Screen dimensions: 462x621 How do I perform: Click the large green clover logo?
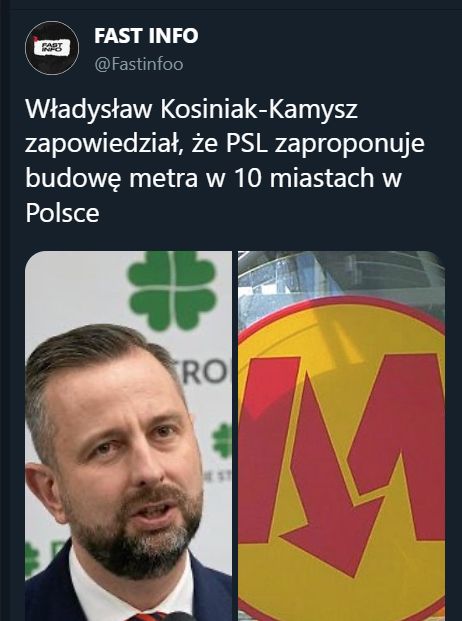click(172, 290)
